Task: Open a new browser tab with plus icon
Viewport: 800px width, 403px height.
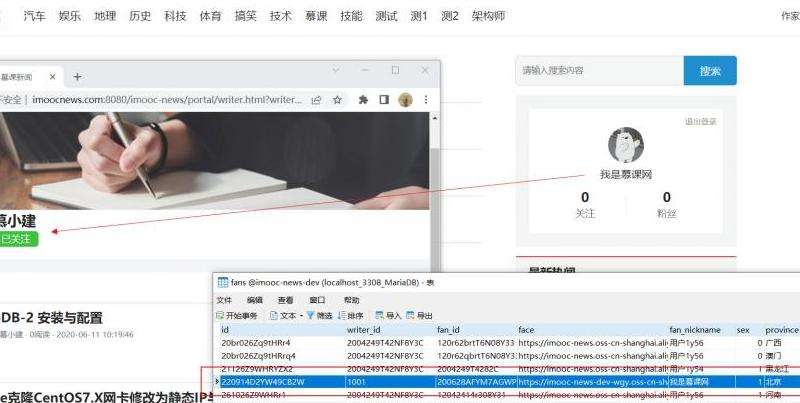Action: 77,76
